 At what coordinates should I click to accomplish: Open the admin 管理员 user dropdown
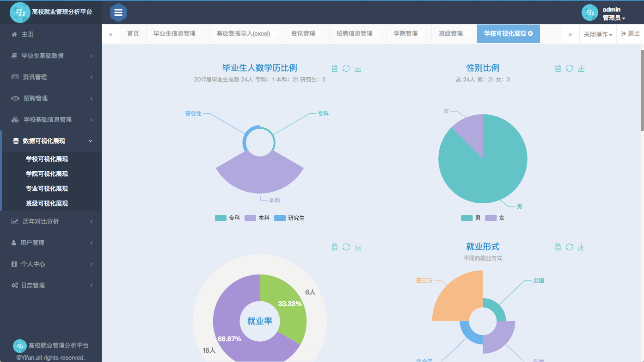click(614, 14)
